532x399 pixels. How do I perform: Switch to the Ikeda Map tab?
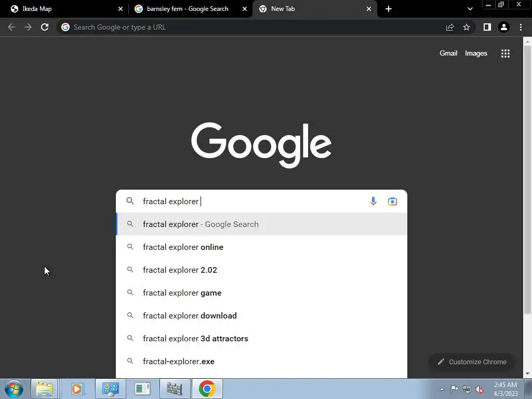64,9
